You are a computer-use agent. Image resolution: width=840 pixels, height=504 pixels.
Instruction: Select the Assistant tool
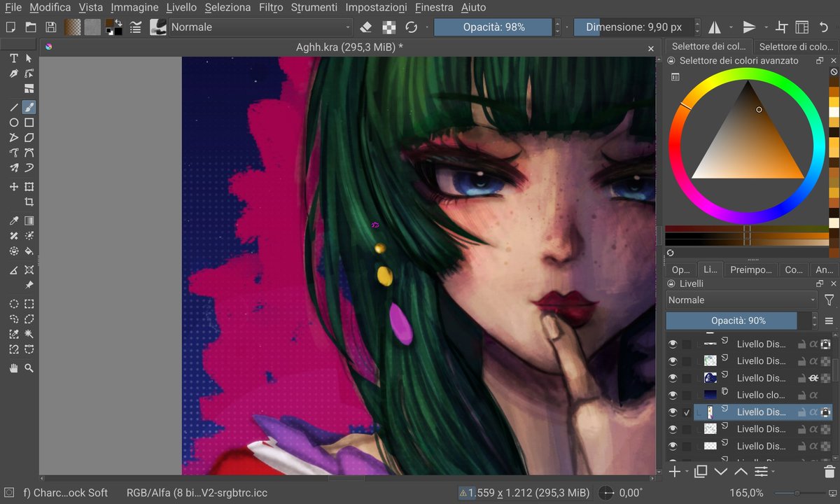coord(29,270)
